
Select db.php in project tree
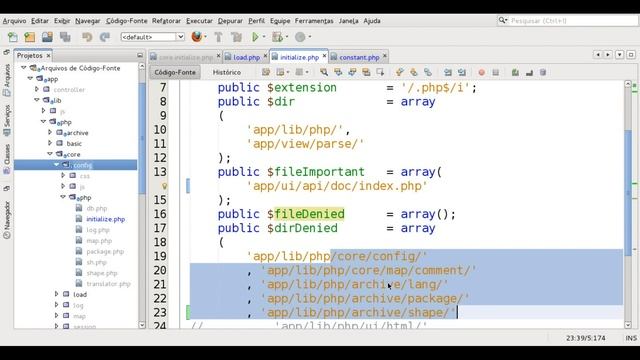[x=96, y=208]
